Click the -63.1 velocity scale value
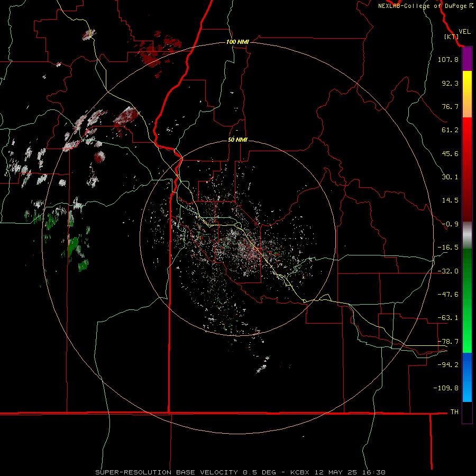Screen dimensions: 476x476 coord(448,318)
